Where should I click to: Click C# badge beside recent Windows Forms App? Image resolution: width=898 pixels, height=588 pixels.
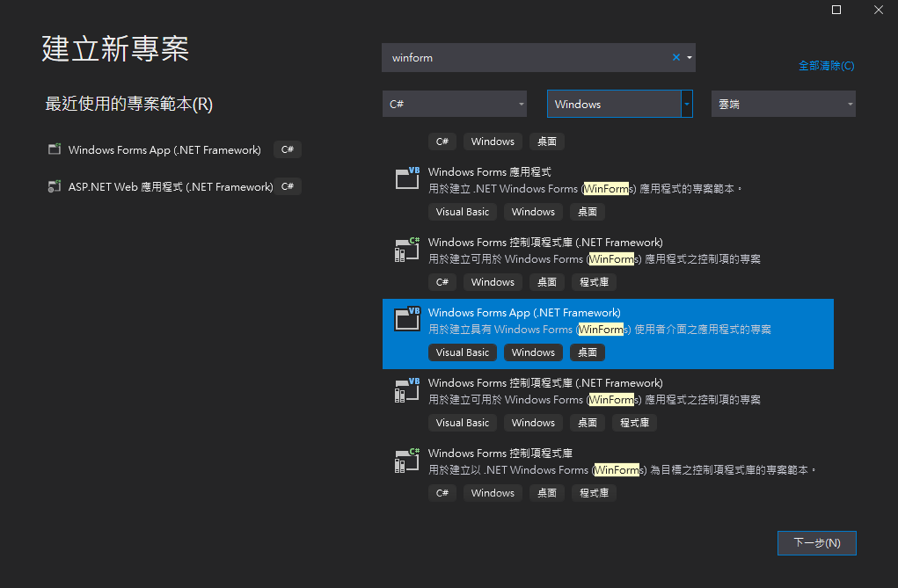[288, 149]
